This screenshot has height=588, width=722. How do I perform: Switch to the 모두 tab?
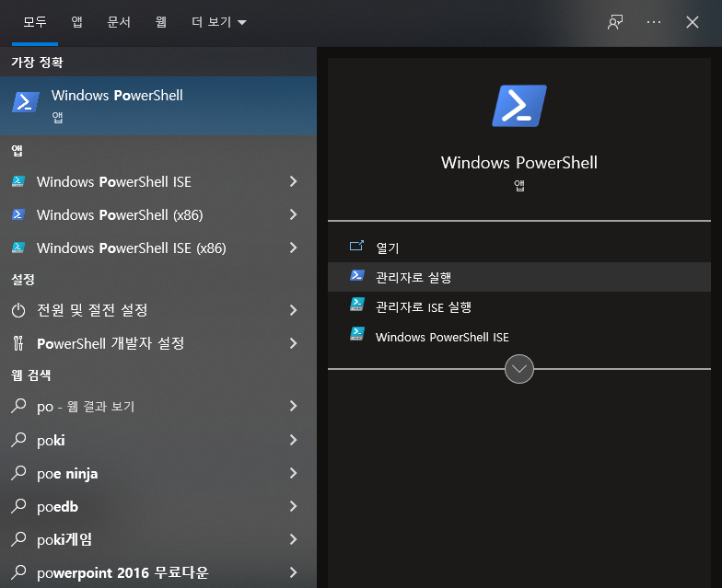coord(35,22)
